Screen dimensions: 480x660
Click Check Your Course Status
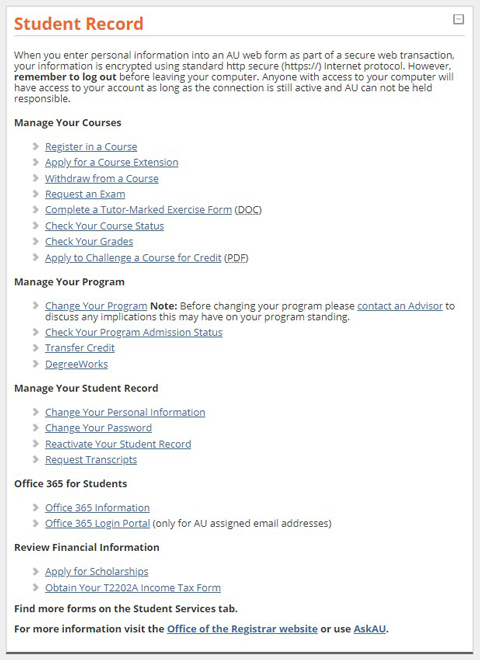(x=104, y=226)
